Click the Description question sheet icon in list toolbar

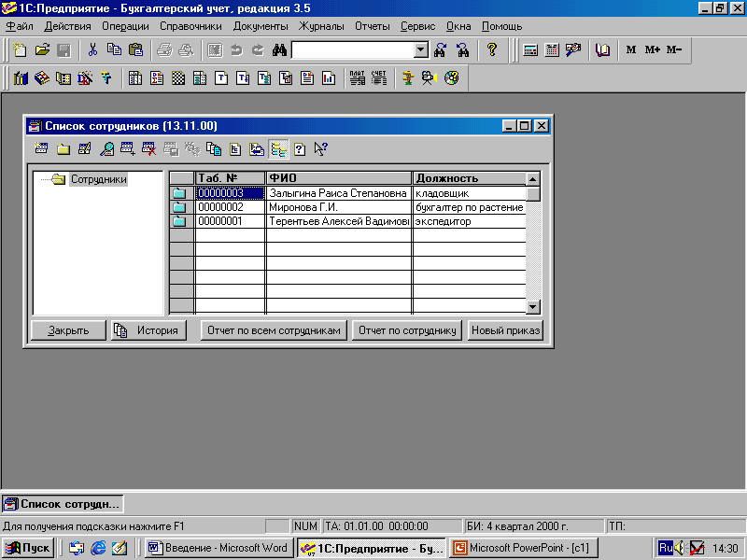pos(300,149)
